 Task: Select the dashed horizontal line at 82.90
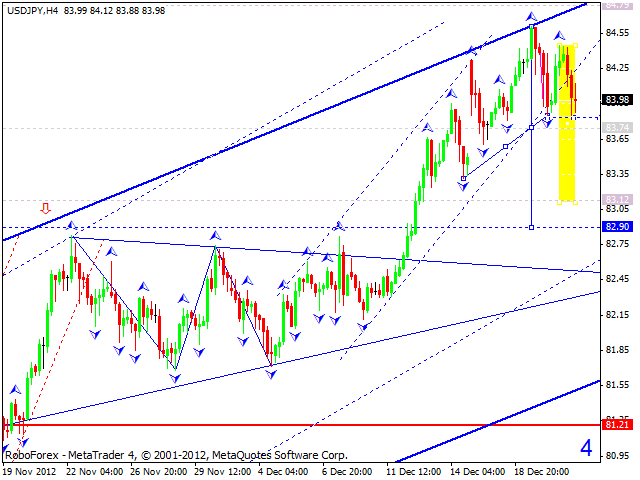(300, 227)
